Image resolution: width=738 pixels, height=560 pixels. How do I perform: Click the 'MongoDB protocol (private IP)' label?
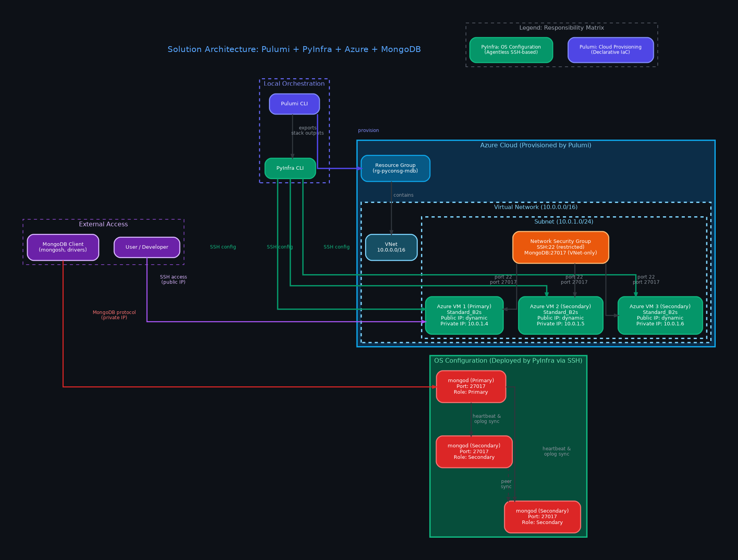click(114, 315)
